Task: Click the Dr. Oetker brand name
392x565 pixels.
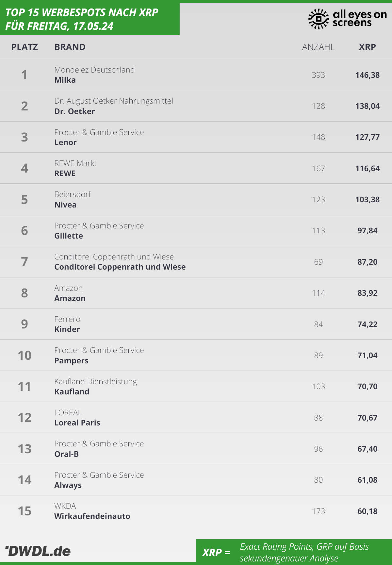Action: pyautogui.click(x=74, y=111)
